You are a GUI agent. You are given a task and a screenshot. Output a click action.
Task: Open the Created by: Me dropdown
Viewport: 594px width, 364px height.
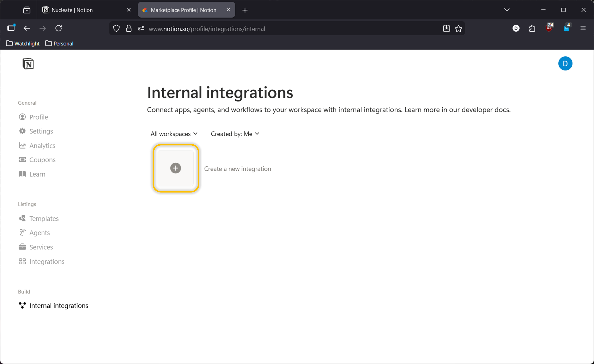pos(235,134)
